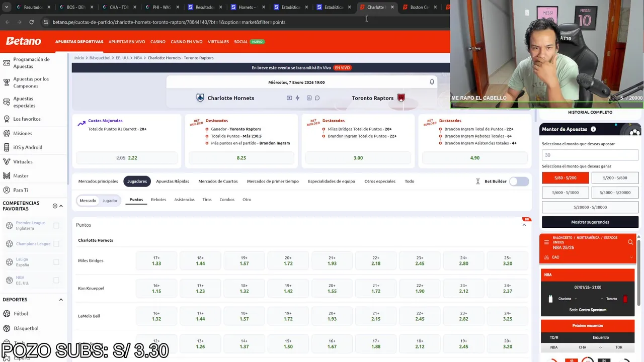
Task: Switch the view to Jugador
Action: [x=110, y=201]
